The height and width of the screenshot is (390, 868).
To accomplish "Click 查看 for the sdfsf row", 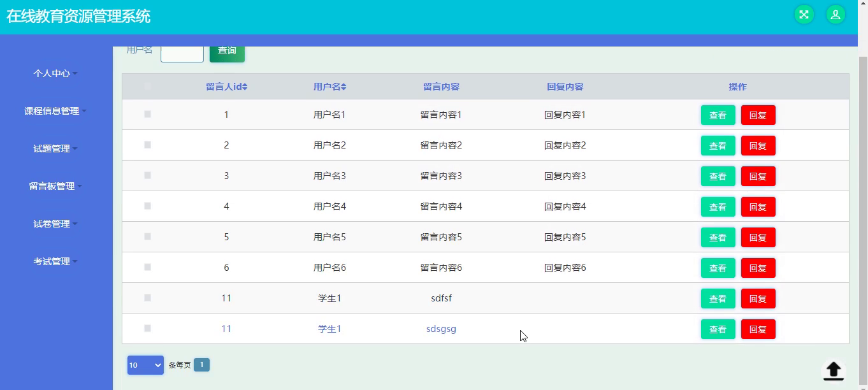I will coord(718,299).
